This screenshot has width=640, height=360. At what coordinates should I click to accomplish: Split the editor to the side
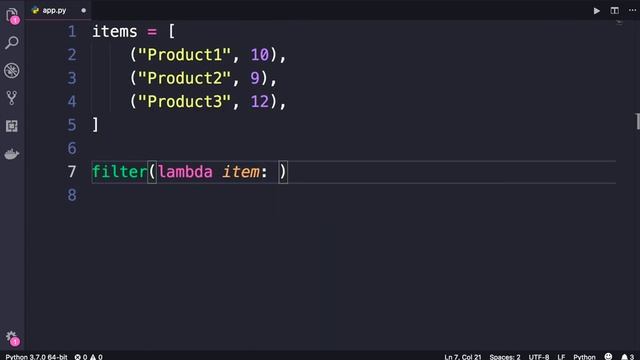point(614,11)
